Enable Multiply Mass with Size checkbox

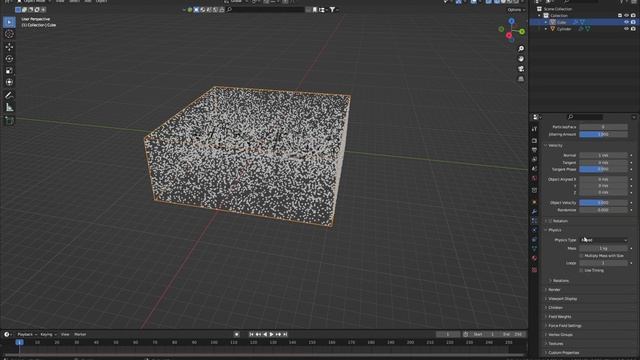click(x=581, y=256)
